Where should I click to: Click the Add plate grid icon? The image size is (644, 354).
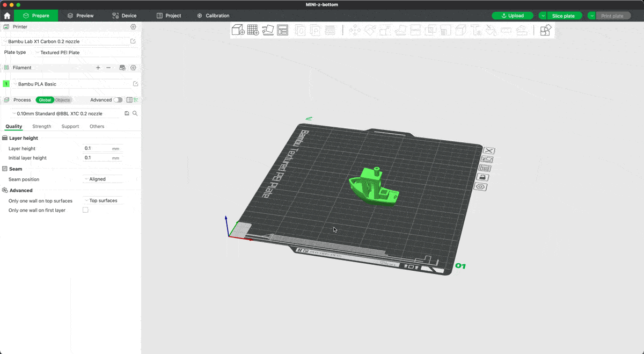253,30
